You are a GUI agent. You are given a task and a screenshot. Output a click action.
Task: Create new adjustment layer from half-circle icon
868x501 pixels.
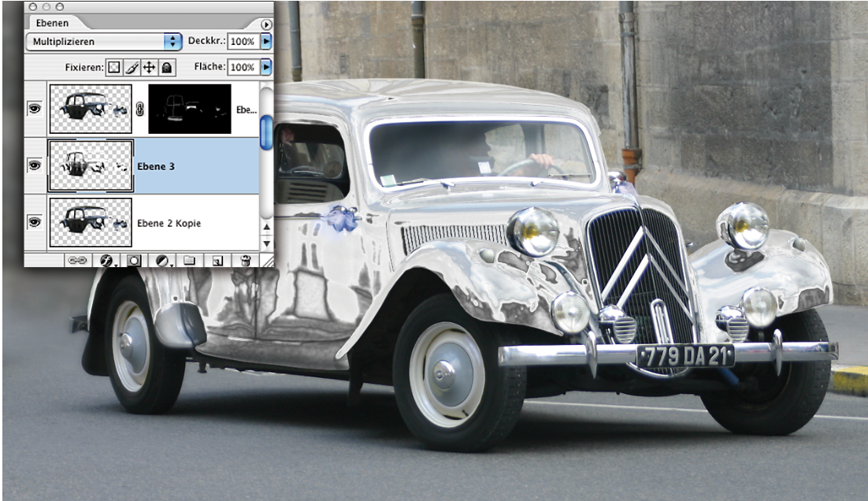[163, 260]
